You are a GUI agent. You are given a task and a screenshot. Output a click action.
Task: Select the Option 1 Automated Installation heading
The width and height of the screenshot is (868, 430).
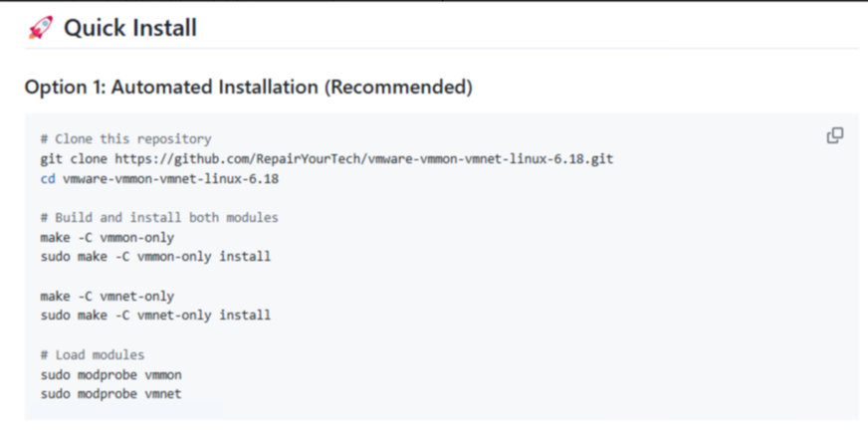pyautogui.click(x=248, y=88)
